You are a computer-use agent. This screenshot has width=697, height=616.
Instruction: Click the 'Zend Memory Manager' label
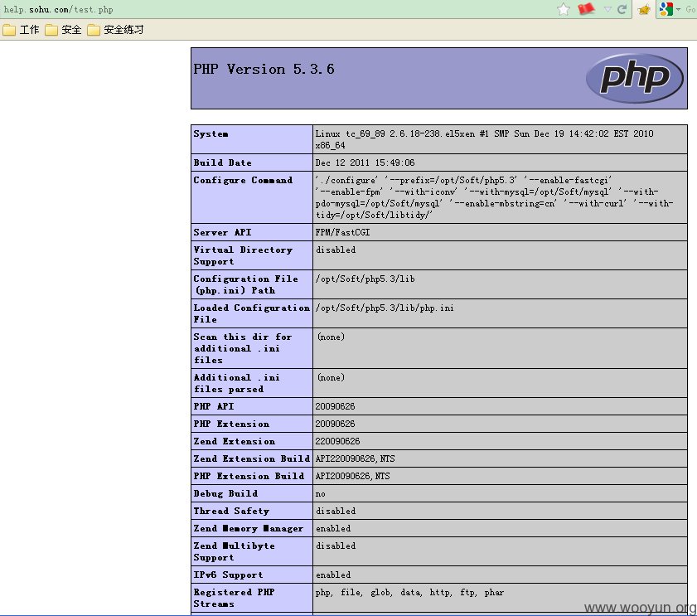pyautogui.click(x=248, y=528)
